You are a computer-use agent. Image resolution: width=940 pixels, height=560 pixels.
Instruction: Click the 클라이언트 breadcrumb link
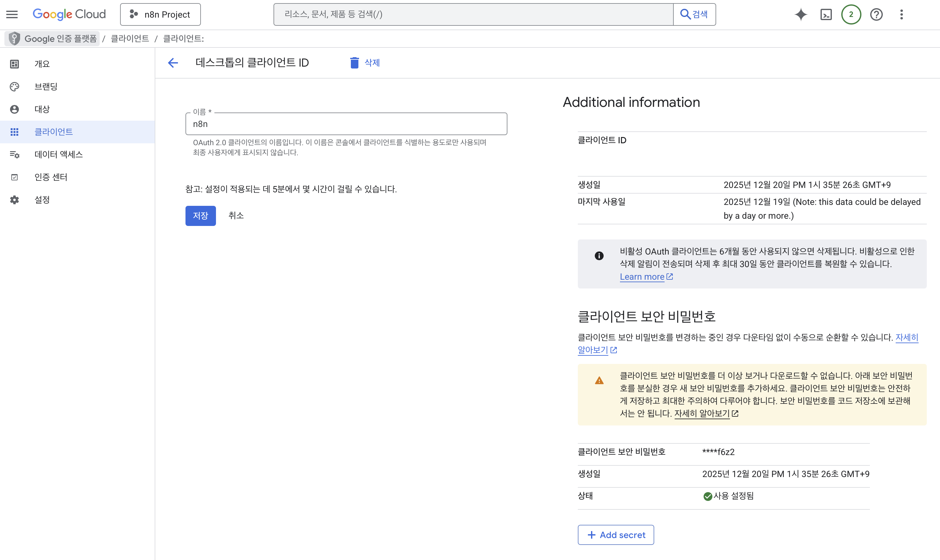coord(130,38)
